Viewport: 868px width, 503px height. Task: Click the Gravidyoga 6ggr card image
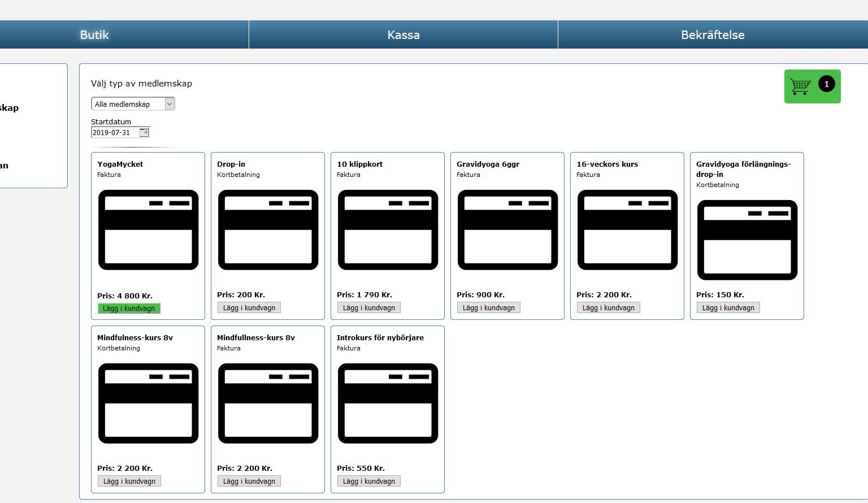coord(507,230)
